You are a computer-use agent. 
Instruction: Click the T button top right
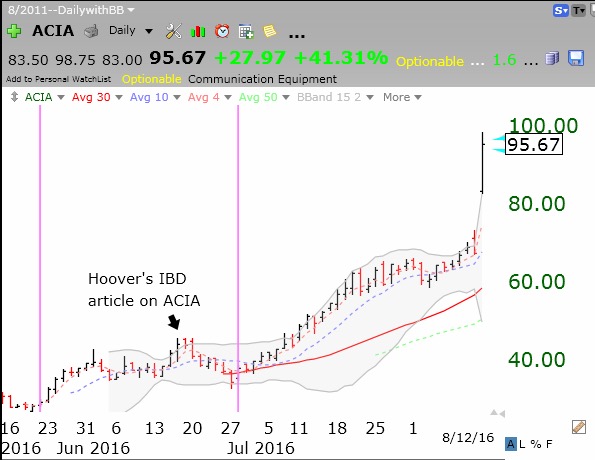click(x=579, y=11)
